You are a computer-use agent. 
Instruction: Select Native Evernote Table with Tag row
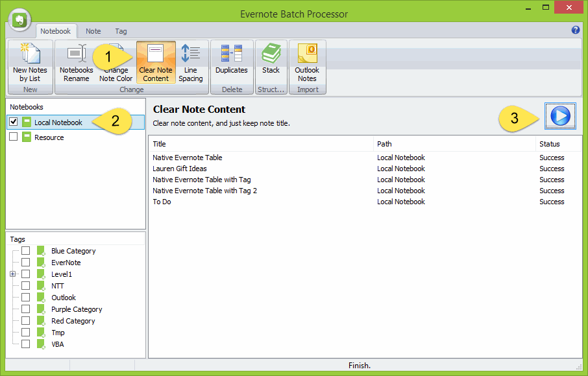(x=365, y=180)
